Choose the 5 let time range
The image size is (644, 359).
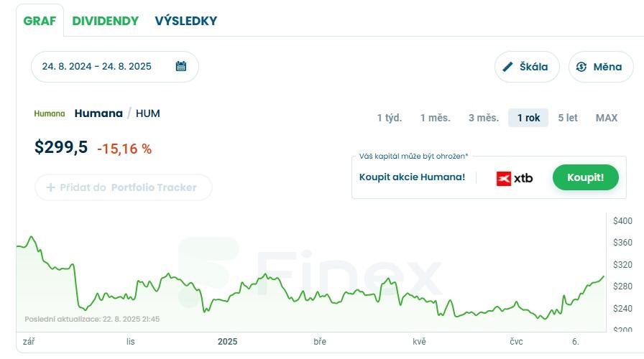[568, 118]
